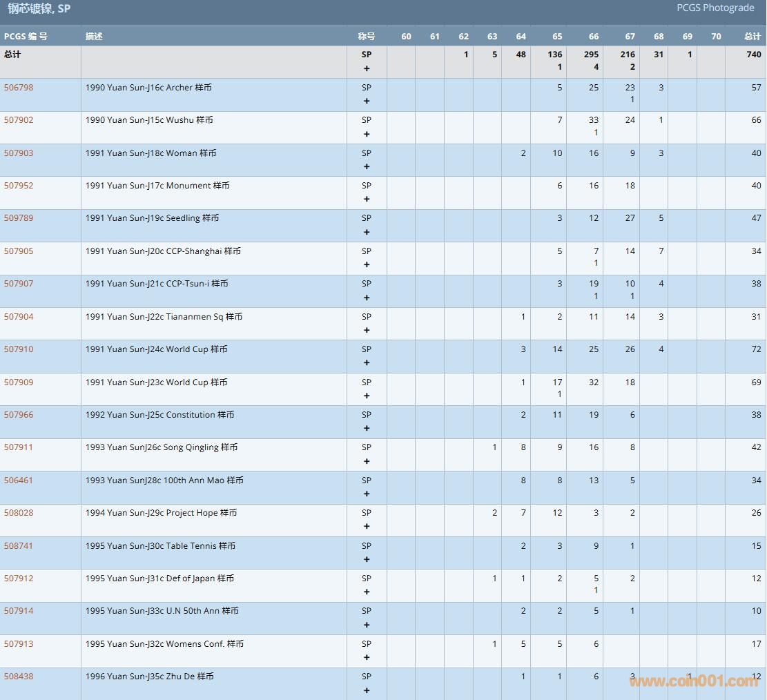Open PCGS number 506798 link
The image size is (767, 700).
19,88
